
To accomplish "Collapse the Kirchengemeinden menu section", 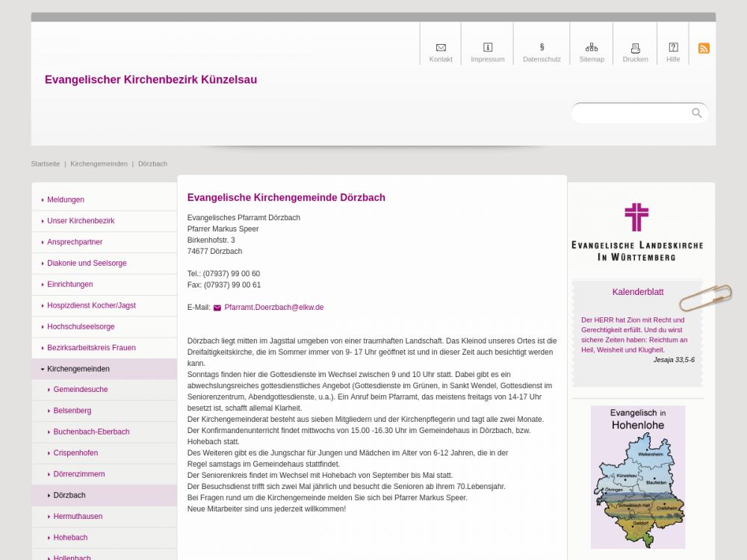I will (x=78, y=369).
